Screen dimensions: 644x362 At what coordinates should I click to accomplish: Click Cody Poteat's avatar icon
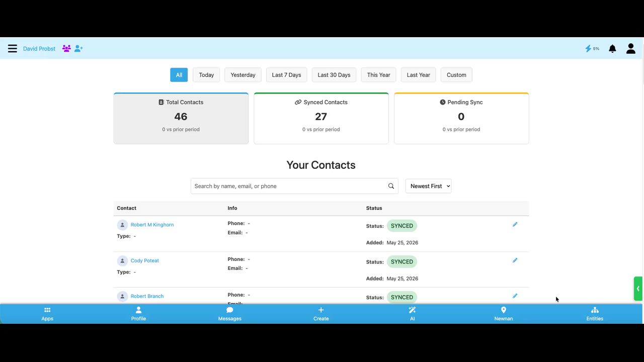122,260
